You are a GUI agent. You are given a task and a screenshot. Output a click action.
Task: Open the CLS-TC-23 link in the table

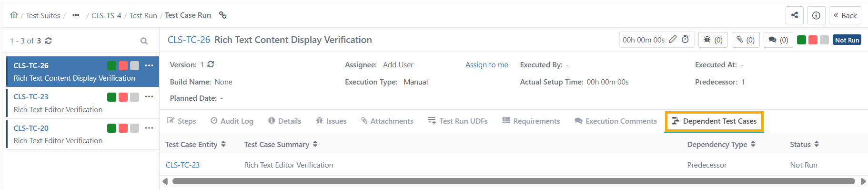(x=182, y=165)
